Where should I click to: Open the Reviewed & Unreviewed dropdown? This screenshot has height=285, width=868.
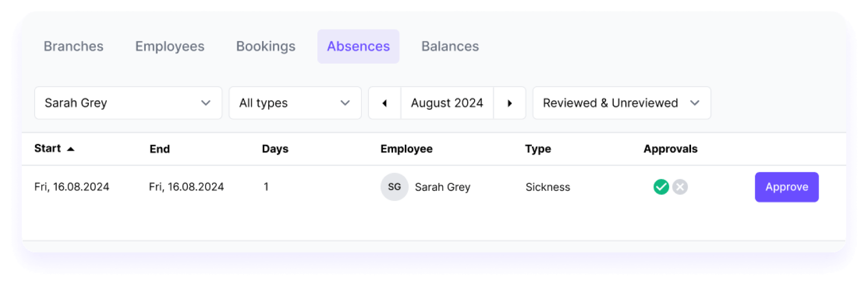click(x=621, y=103)
